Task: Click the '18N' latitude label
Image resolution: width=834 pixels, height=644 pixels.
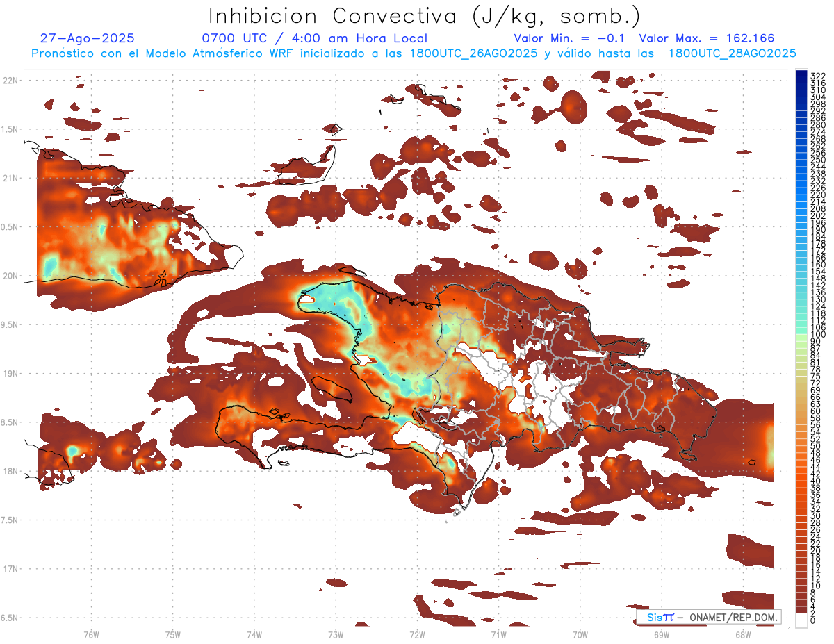Action: [x=10, y=472]
